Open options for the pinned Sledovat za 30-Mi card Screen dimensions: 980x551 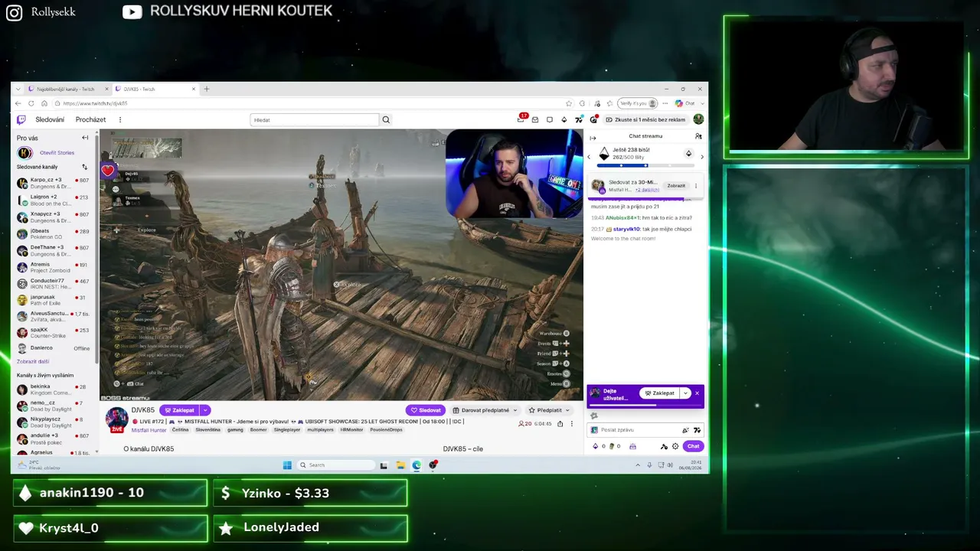(x=696, y=185)
